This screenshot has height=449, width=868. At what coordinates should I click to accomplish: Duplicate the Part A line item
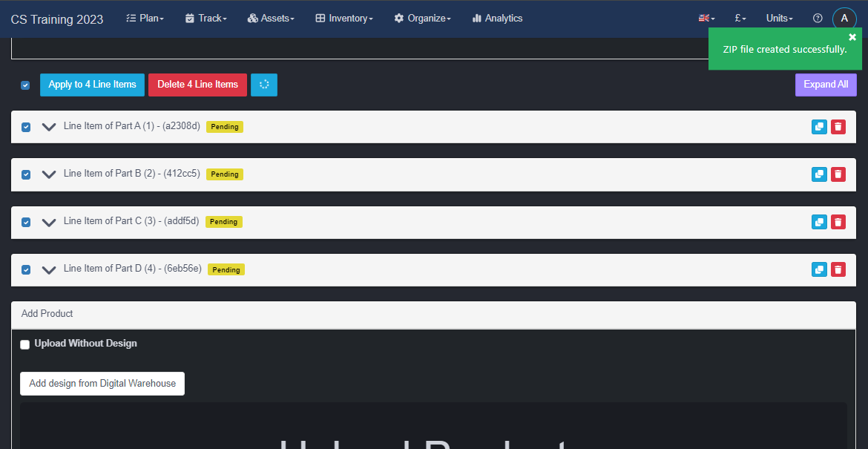[x=819, y=127]
